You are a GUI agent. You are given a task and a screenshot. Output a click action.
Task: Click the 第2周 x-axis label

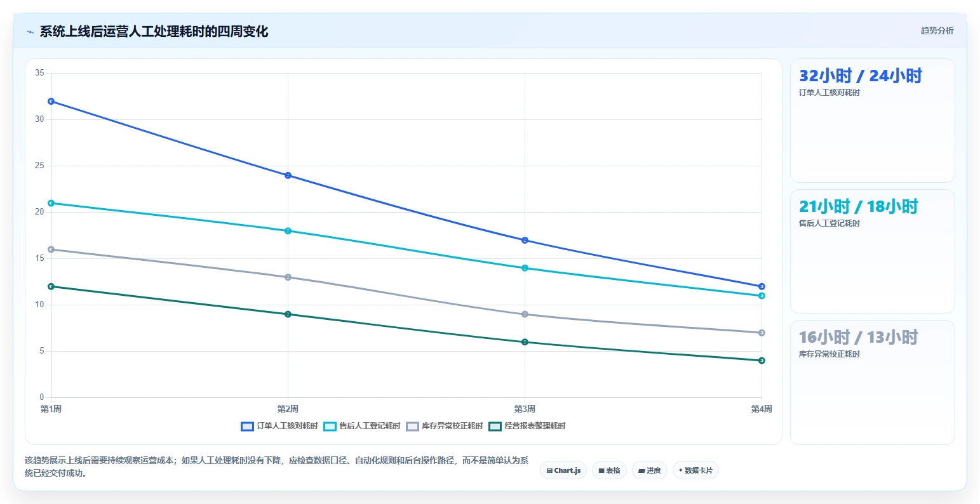288,409
